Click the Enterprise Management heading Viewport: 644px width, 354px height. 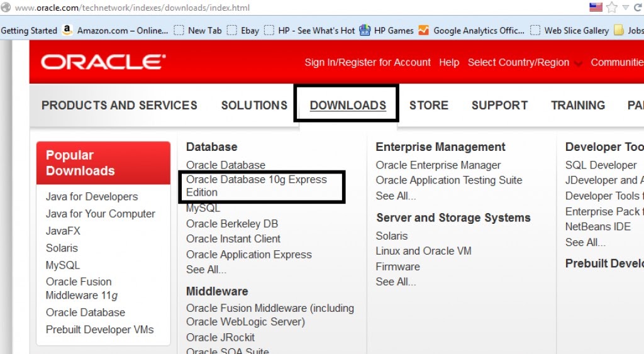[x=440, y=147]
